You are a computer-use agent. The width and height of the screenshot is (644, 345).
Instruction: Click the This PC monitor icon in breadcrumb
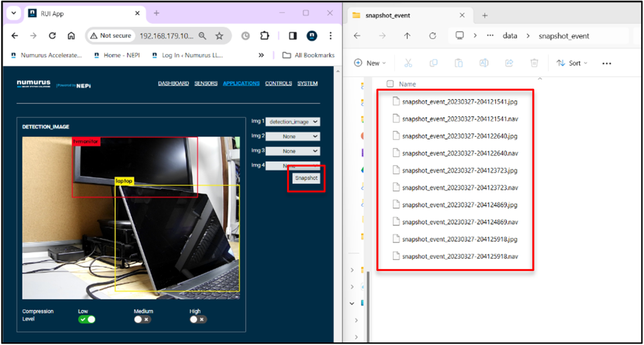tap(460, 36)
